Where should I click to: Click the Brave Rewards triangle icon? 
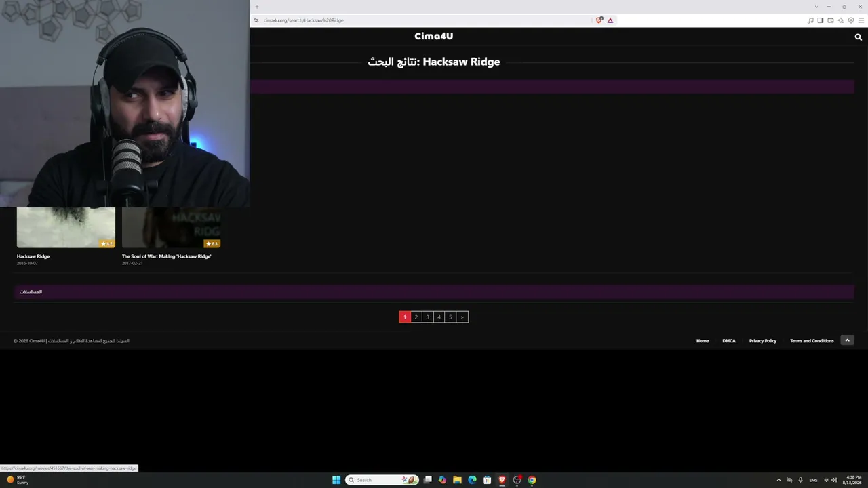(610, 20)
